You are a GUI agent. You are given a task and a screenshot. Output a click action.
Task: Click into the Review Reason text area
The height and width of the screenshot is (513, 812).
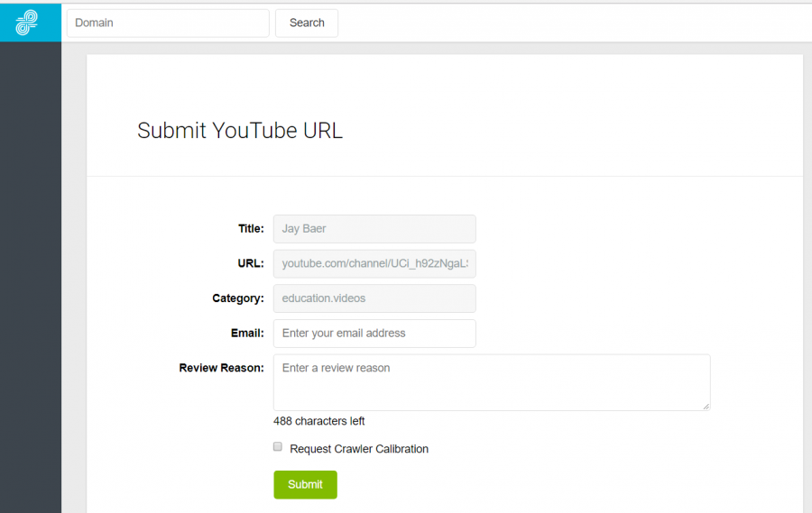click(492, 382)
